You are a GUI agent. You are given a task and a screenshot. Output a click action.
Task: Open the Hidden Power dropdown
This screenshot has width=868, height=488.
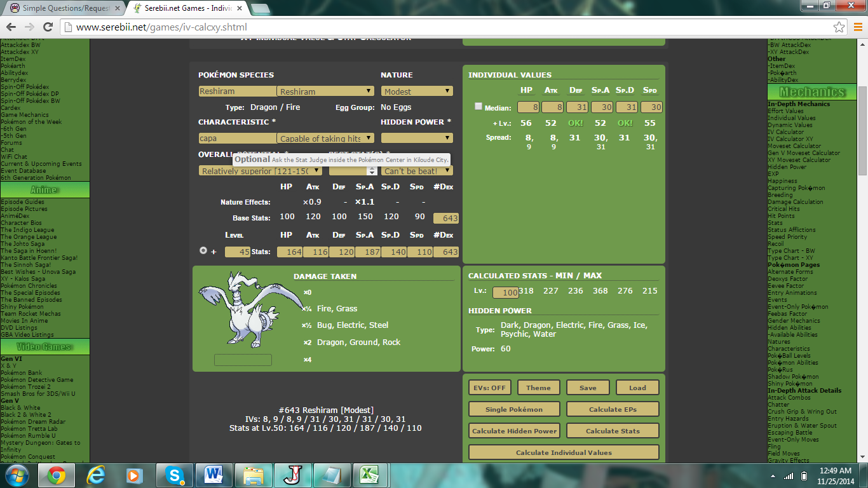coord(417,138)
